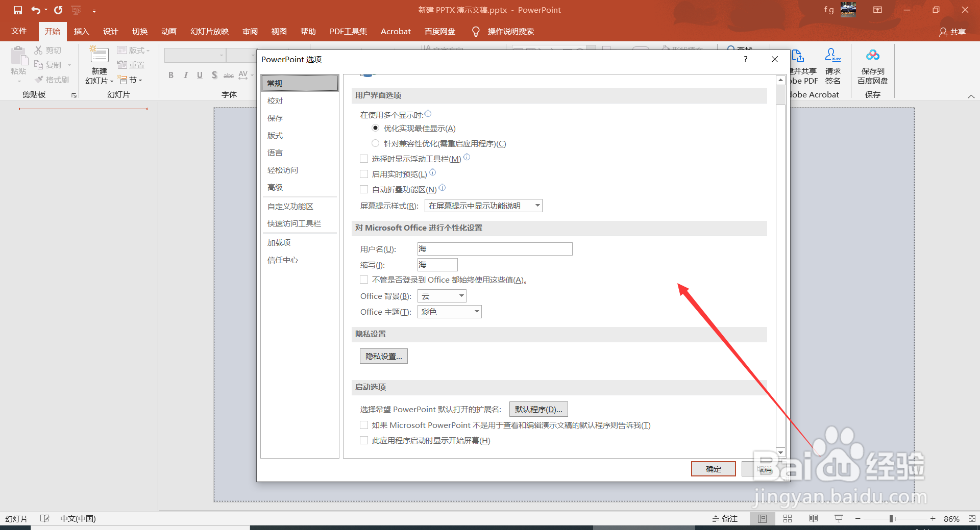Click Privacy Settings (隐私设置...) button
This screenshot has width=980, height=530.
[x=384, y=356]
